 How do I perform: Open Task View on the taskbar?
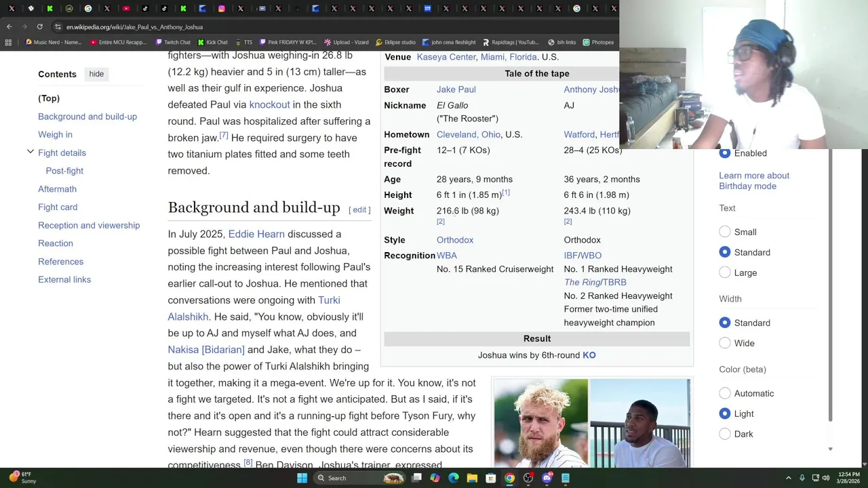tap(416, 478)
